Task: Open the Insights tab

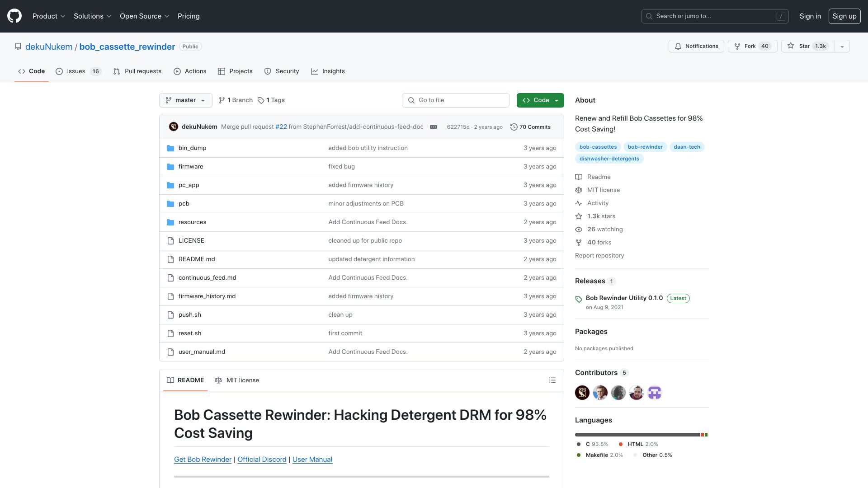Action: click(328, 71)
